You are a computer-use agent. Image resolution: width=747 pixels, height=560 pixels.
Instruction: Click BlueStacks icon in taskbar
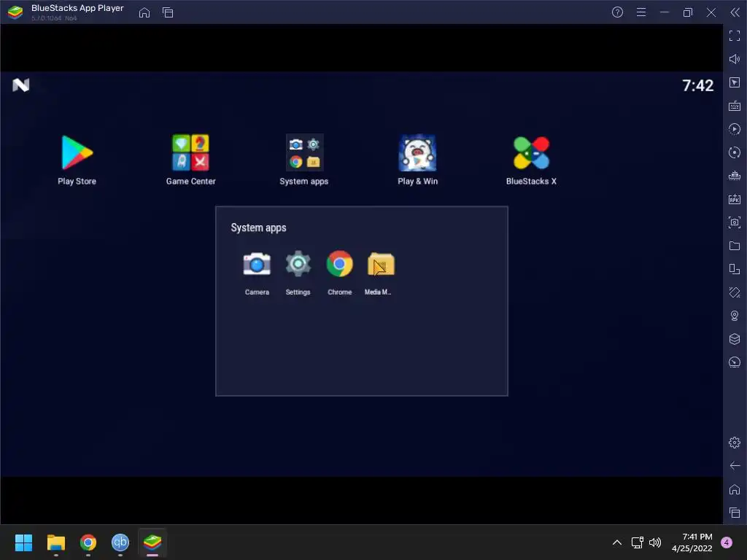coord(152,542)
